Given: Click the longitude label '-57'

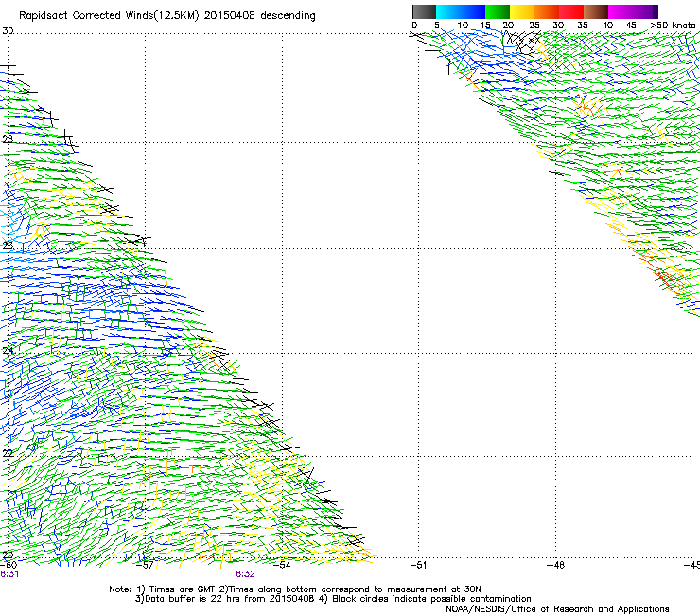Looking at the screenshot, I should tap(145, 565).
